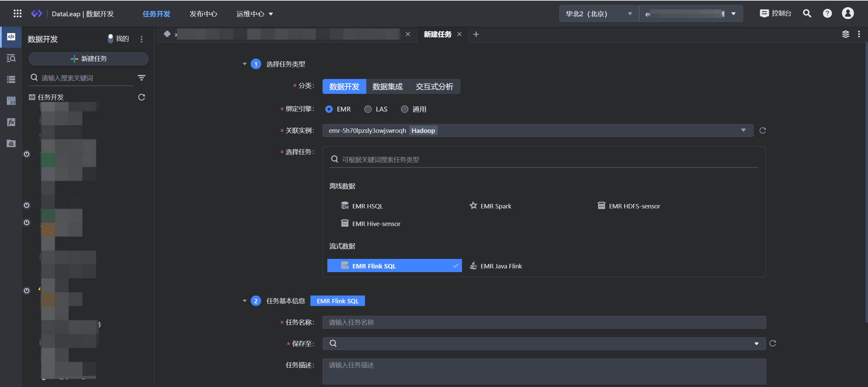
Task: Open the 华北2 (北京) region dropdown
Action: [x=599, y=14]
